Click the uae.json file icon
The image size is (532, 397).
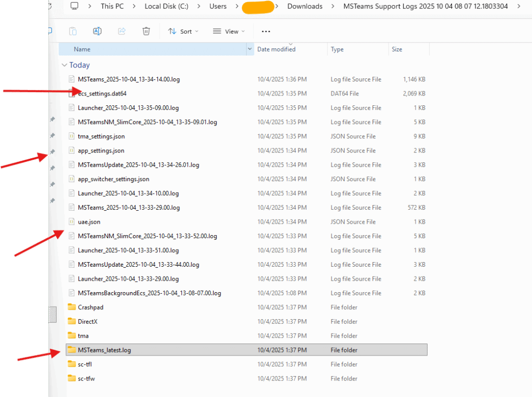(x=72, y=222)
